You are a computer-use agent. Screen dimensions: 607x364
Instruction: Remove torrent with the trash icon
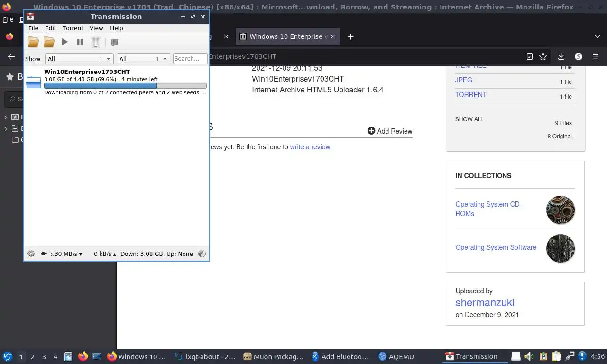(x=96, y=42)
